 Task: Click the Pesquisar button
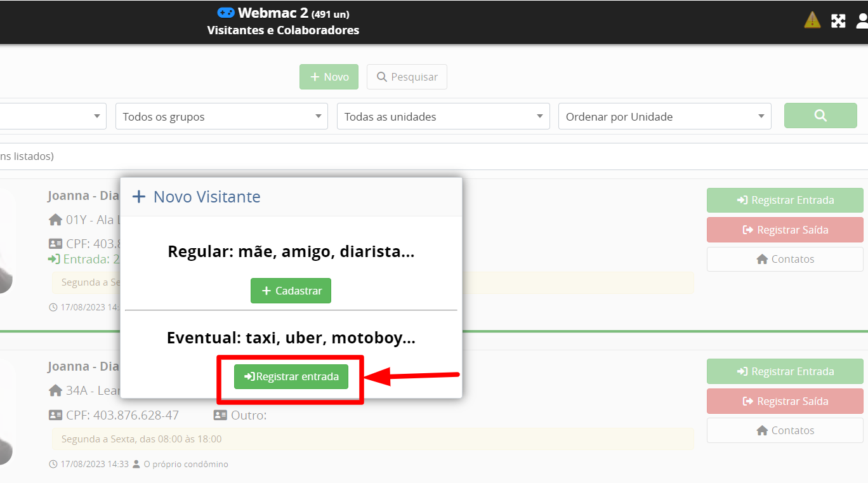coord(407,77)
